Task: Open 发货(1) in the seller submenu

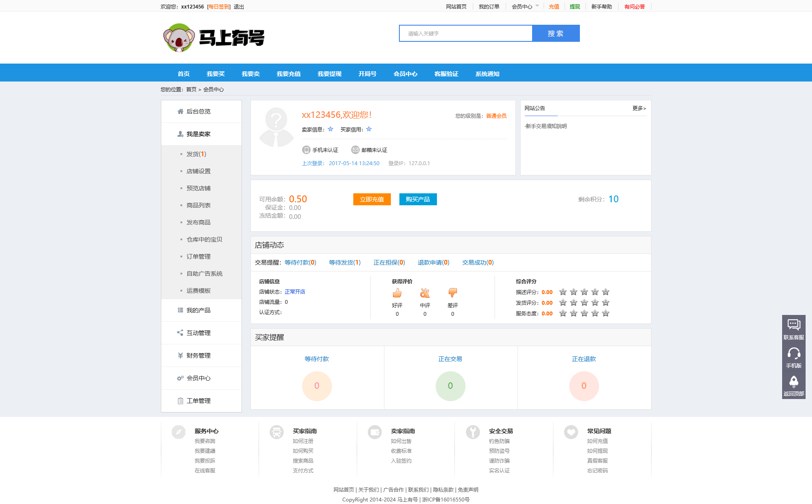Action: point(196,154)
